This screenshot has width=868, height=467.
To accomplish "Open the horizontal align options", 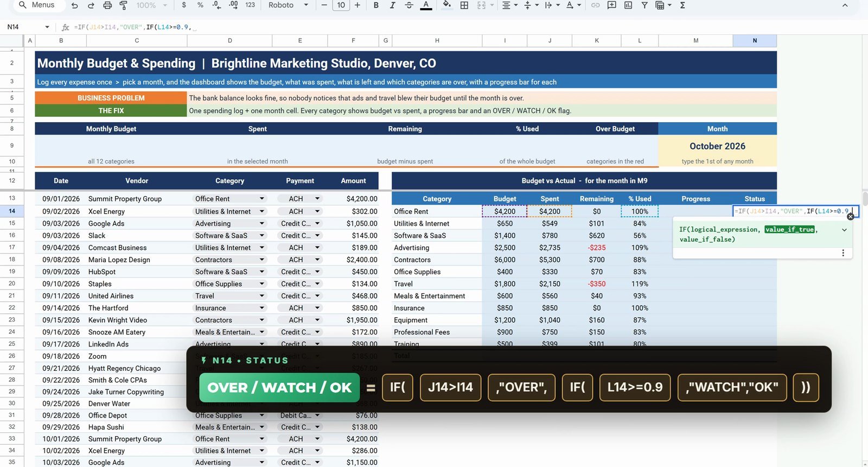I will tap(509, 5).
